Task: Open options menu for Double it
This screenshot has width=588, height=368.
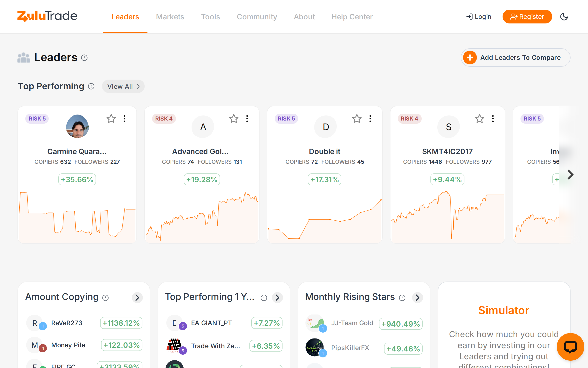Action: tap(370, 119)
